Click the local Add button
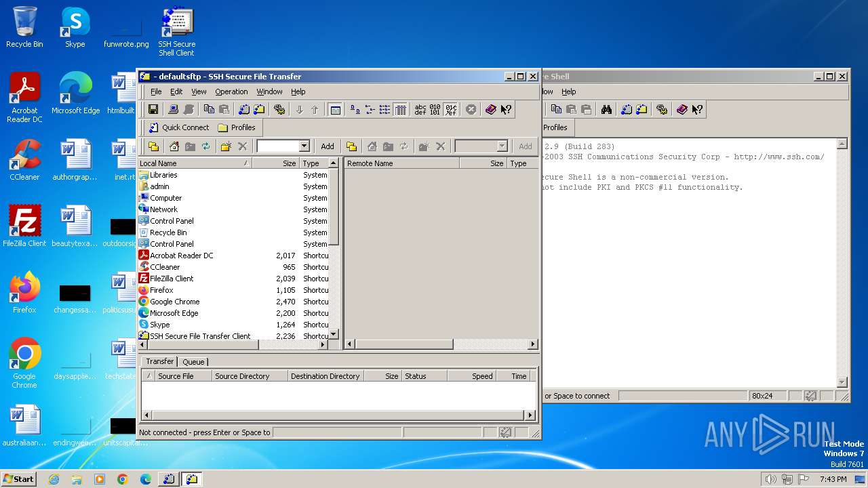 coord(328,146)
